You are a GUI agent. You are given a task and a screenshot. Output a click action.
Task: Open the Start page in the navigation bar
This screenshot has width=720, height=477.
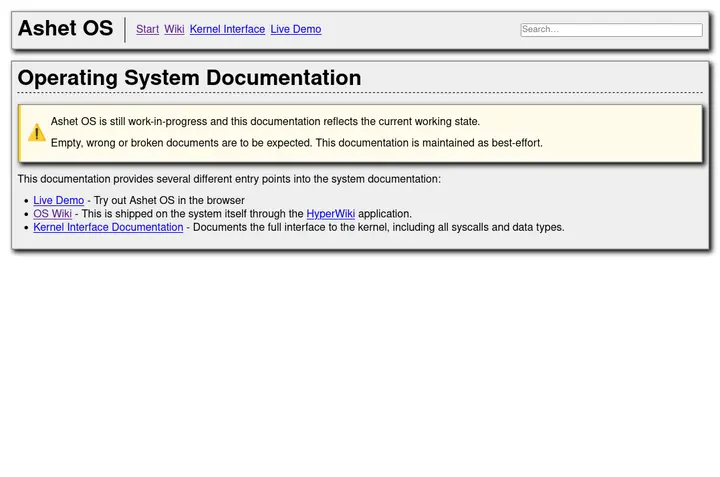[147, 30]
